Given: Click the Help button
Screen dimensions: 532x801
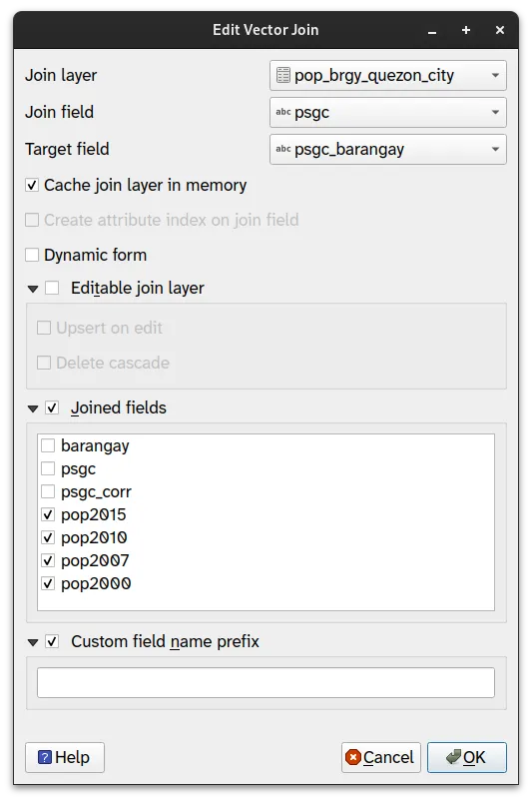Looking at the screenshot, I should [x=65, y=758].
